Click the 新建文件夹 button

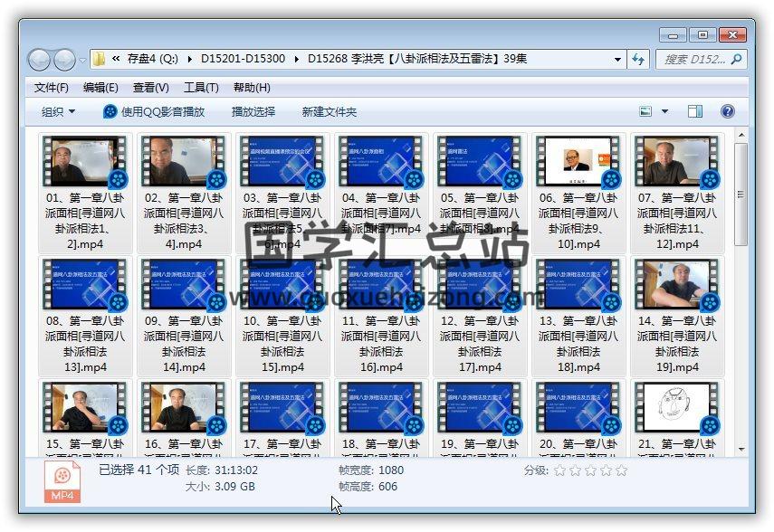click(x=330, y=111)
